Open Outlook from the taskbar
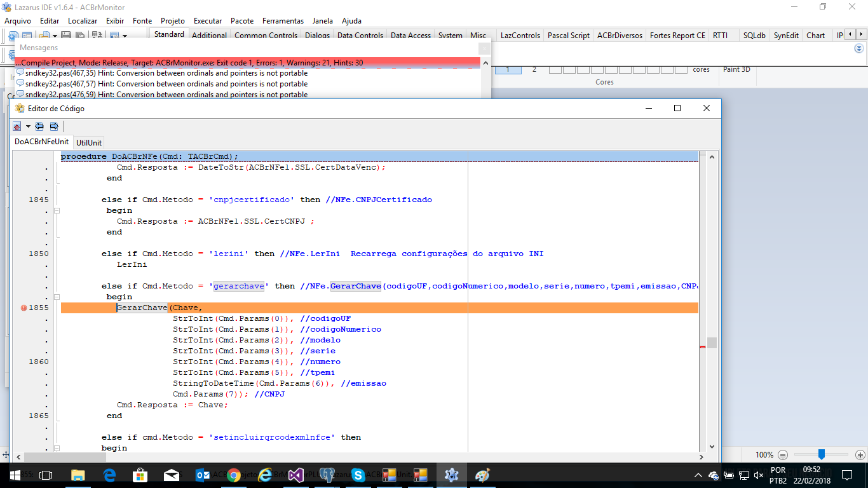This screenshot has width=868, height=488. tap(203, 475)
